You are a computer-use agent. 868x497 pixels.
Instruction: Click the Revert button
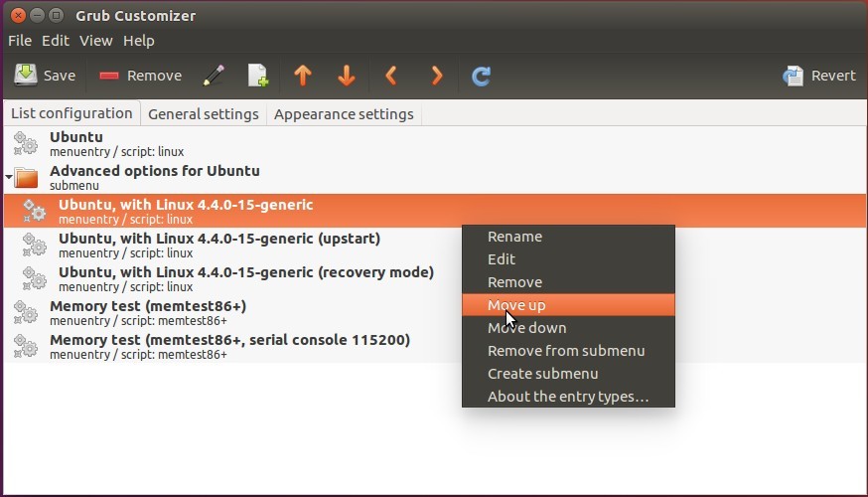click(818, 76)
